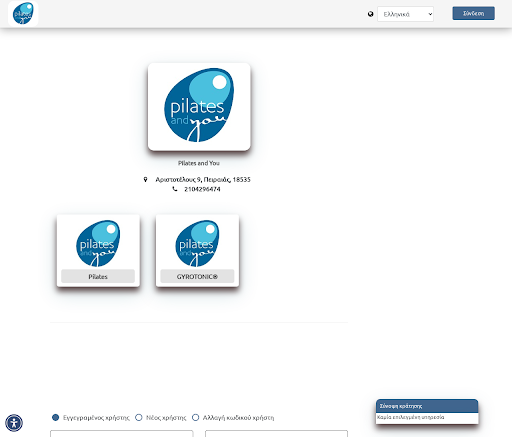Screen dimensions: 512x437
Task: Click the map pin location icon
Action: coord(145,179)
